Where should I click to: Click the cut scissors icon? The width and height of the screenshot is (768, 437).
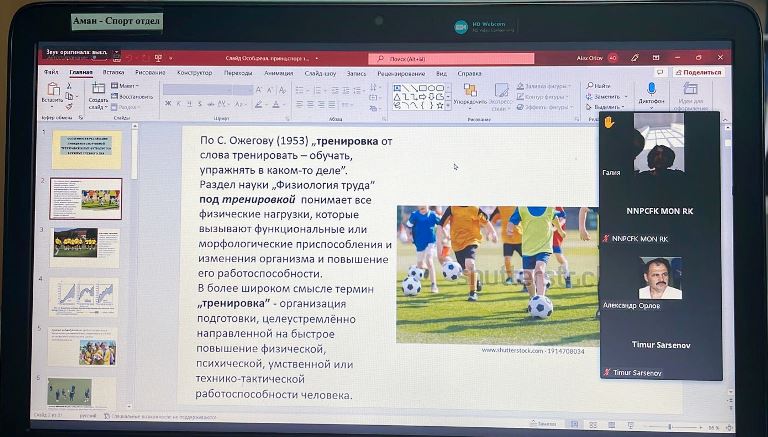pyautogui.click(x=69, y=86)
